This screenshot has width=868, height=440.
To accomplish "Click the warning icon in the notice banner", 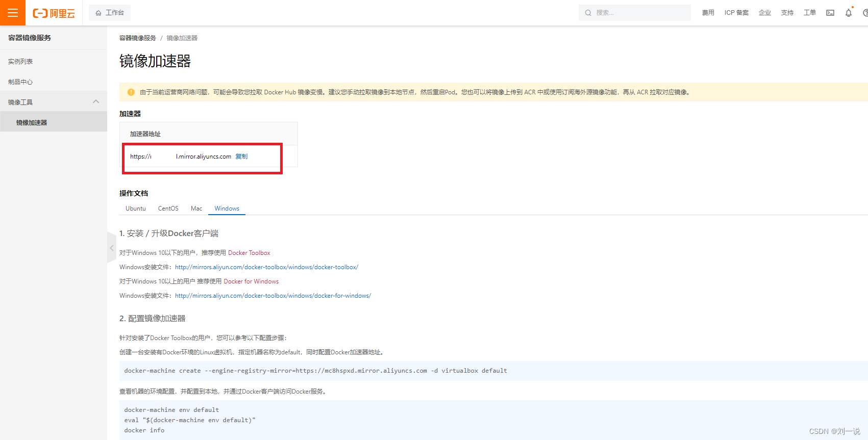I will coord(131,92).
